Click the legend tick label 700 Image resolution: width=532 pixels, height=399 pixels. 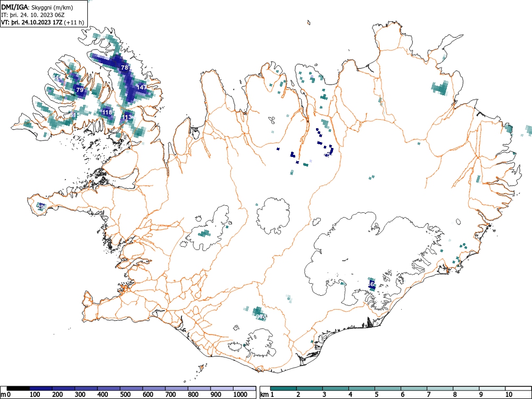[171, 395]
